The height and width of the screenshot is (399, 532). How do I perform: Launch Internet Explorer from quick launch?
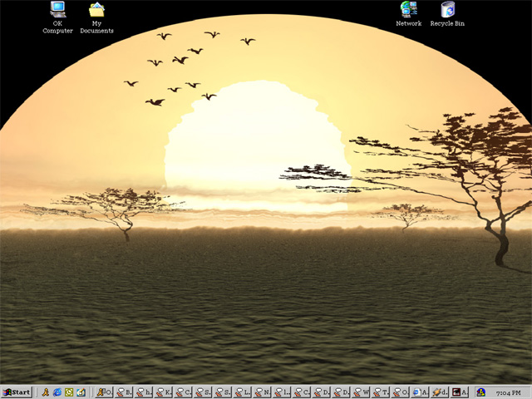(x=57, y=392)
